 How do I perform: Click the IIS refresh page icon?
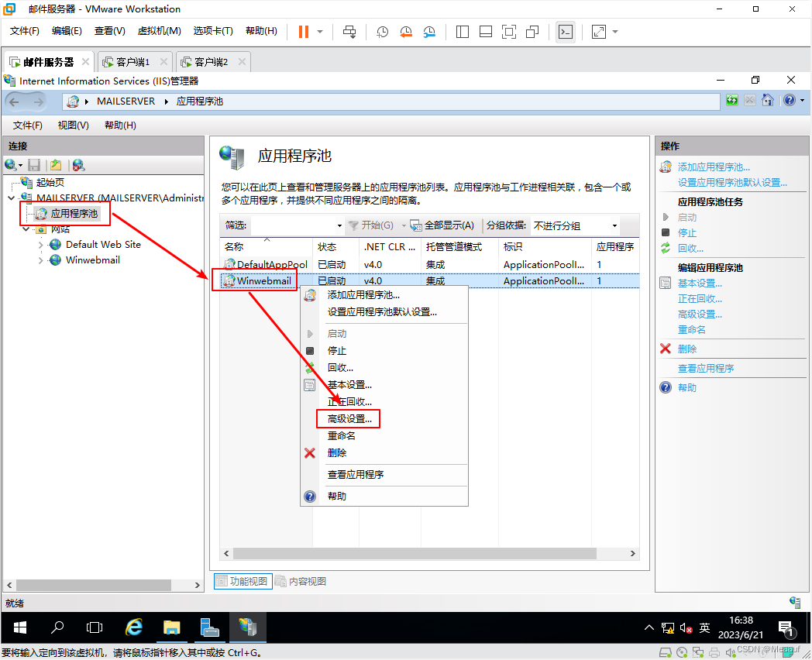click(x=731, y=101)
